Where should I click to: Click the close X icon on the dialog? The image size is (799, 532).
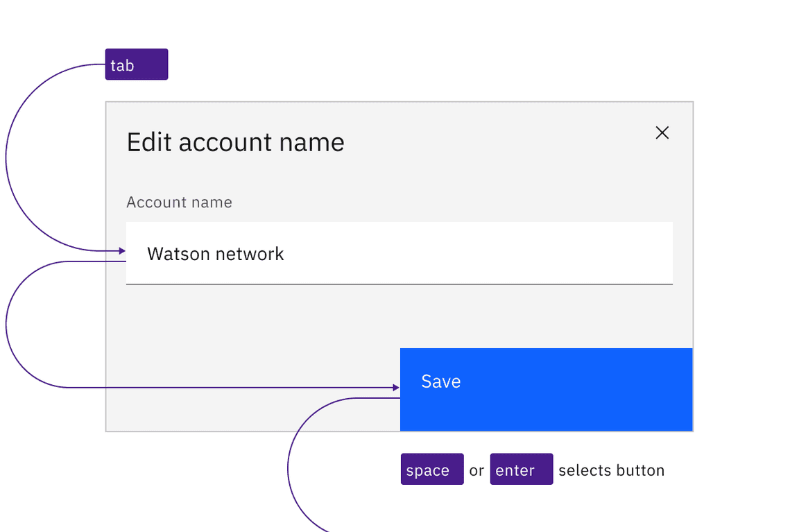tap(662, 132)
